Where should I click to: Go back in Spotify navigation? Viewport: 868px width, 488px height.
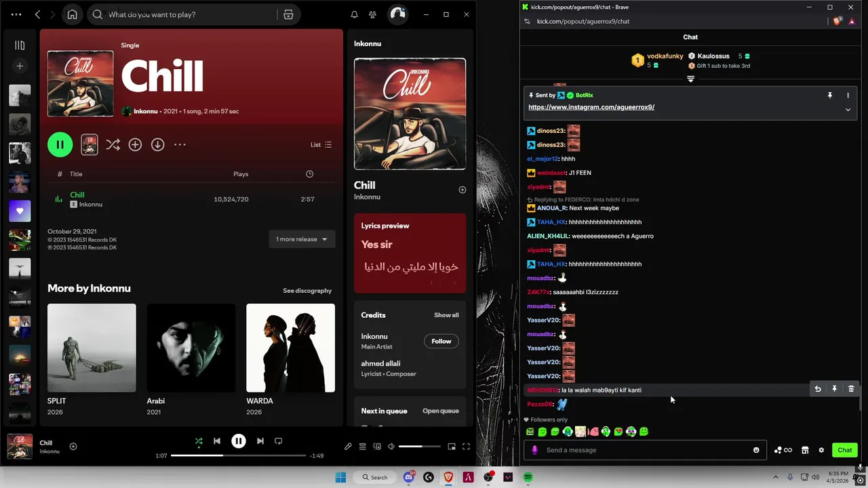tap(37, 14)
